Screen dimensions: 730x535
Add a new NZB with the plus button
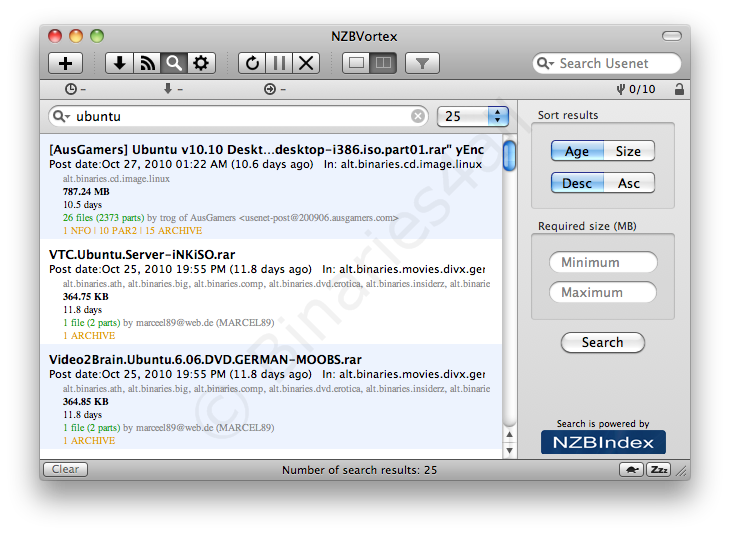point(66,63)
